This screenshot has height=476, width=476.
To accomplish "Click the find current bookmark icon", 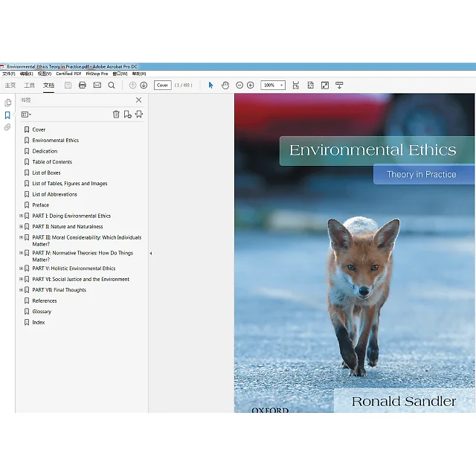I will pyautogui.click(x=139, y=114).
